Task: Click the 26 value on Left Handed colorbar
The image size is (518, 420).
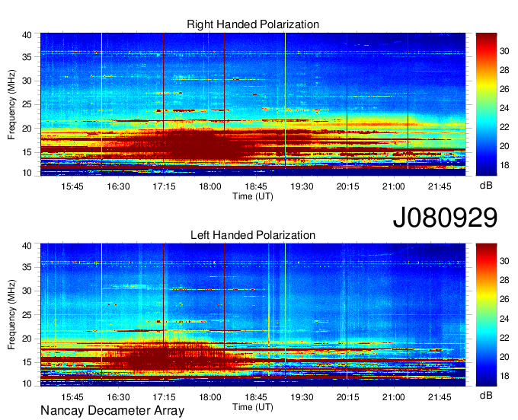Action: pos(504,300)
